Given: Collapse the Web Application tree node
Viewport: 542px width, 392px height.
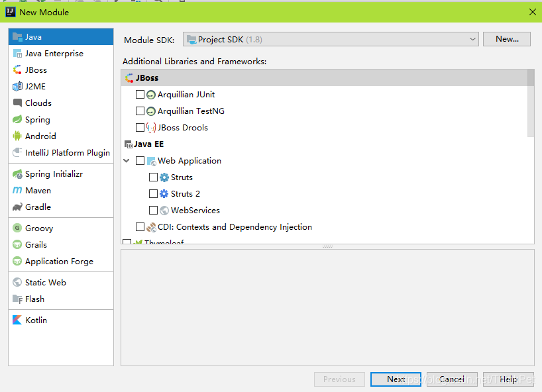Looking at the screenshot, I should tap(127, 161).
